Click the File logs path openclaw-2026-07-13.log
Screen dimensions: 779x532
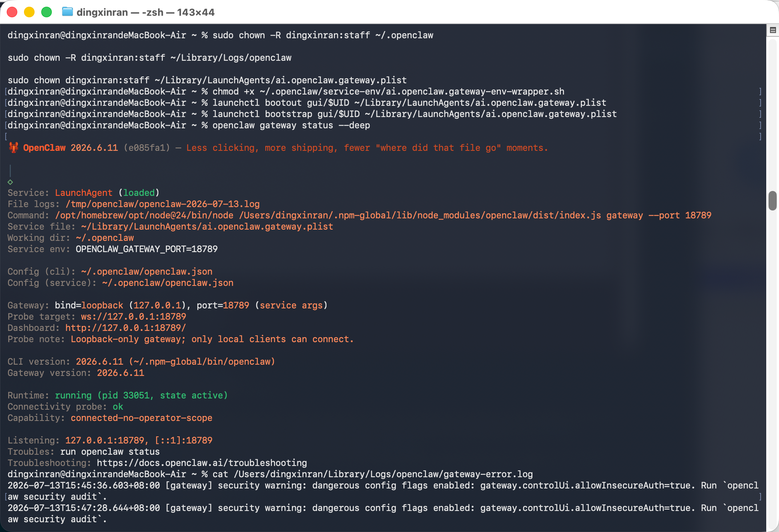tap(162, 204)
